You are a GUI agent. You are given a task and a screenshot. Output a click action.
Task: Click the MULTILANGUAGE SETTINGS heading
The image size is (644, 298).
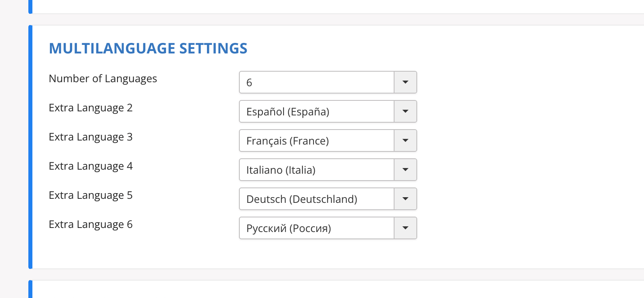tap(148, 48)
